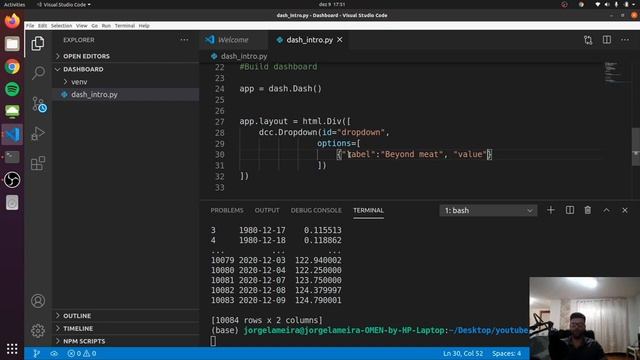The image size is (640, 360).
Task: Click Spaces: 4 indentation indicator
Action: click(507, 353)
